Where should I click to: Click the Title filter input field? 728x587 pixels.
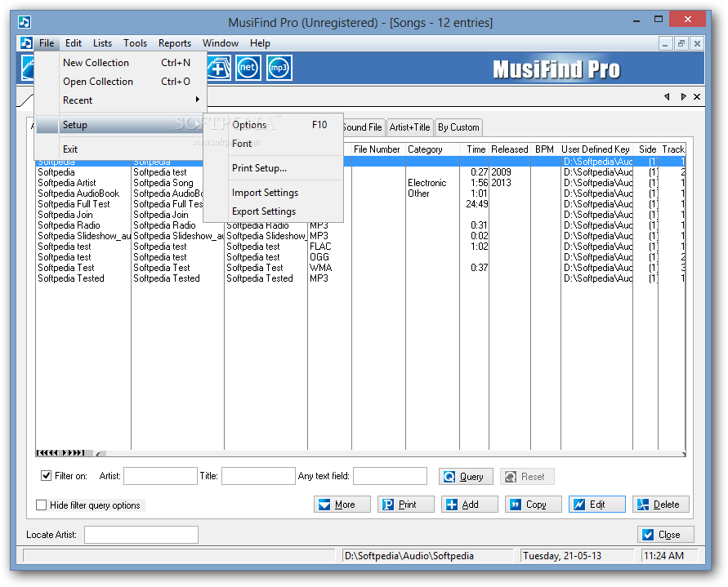click(x=258, y=476)
